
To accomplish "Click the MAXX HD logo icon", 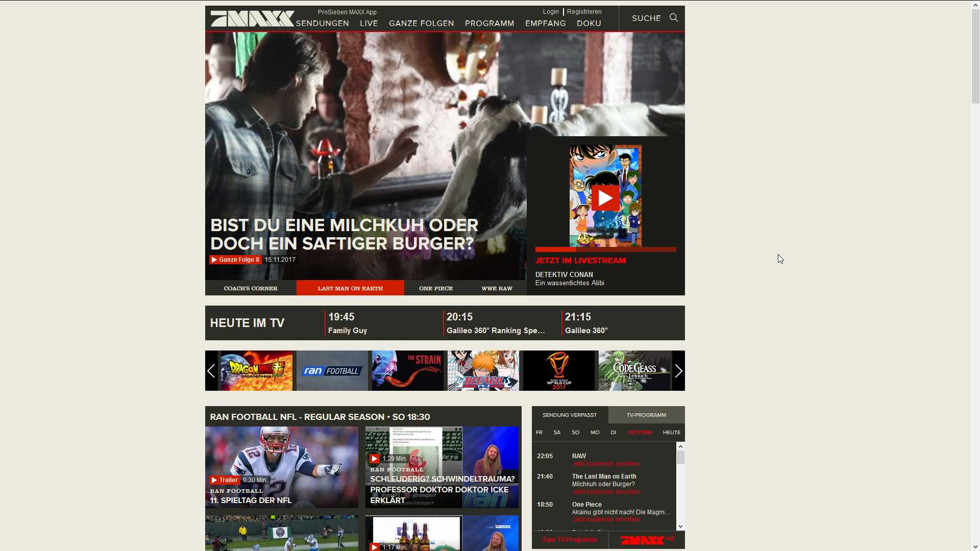I will (x=646, y=540).
